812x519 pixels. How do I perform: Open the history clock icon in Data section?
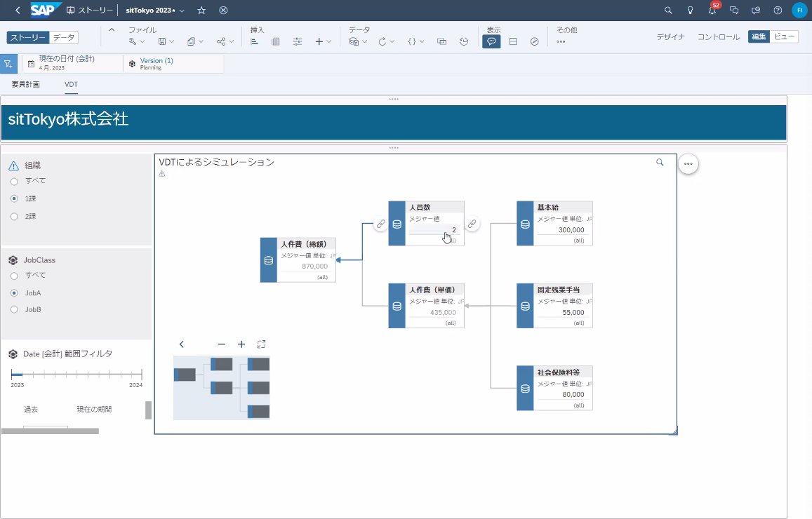coord(463,41)
